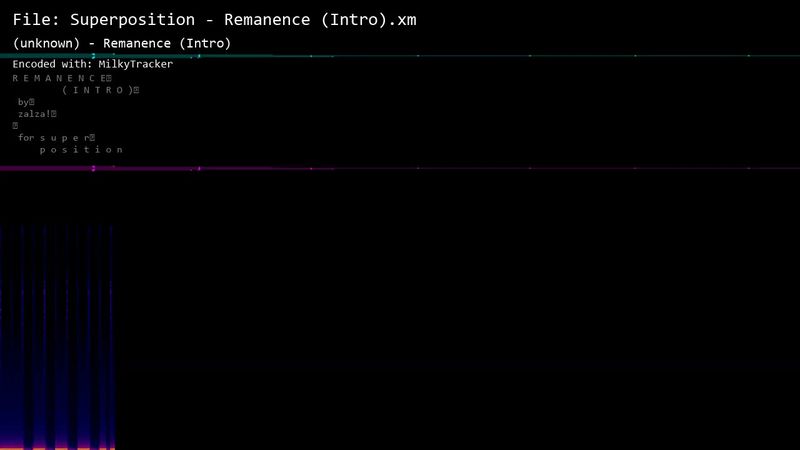800x450 pixels.
Task: Click the magenta waveform channel line
Action: point(400,168)
